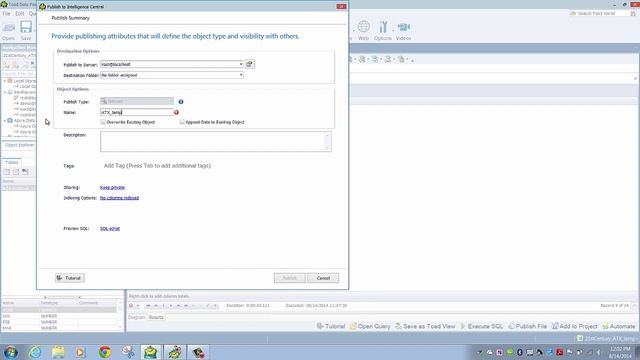Click the Publish button
The width and height of the screenshot is (640, 360).
[289, 278]
